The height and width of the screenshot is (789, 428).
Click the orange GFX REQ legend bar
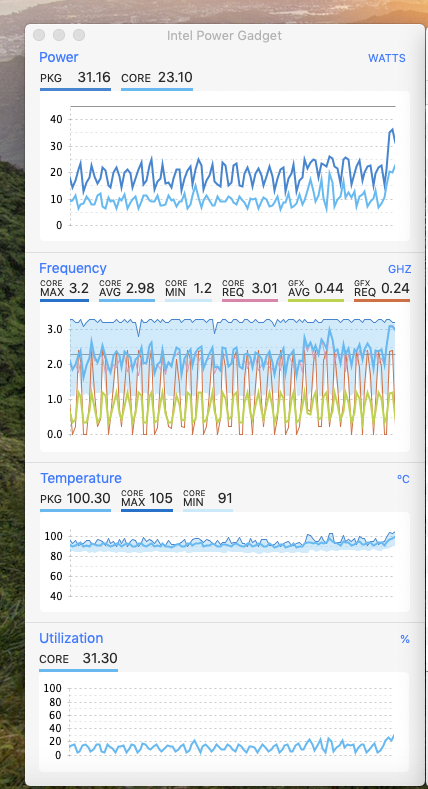382,300
